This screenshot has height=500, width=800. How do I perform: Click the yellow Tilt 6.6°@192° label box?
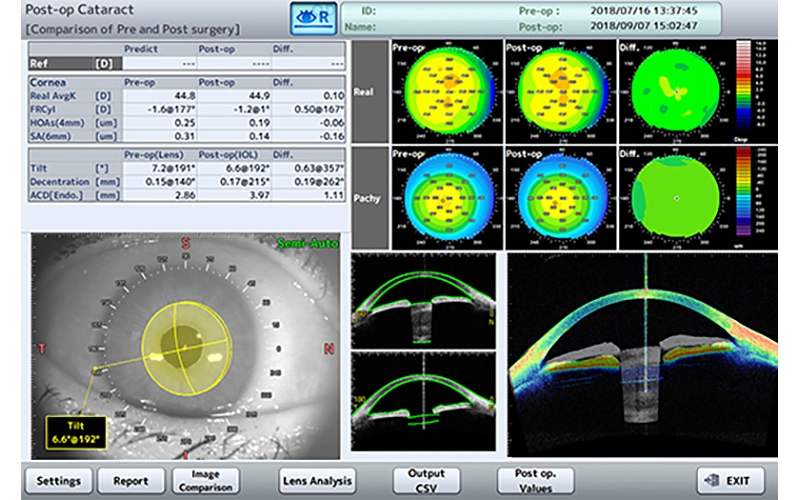[76, 433]
